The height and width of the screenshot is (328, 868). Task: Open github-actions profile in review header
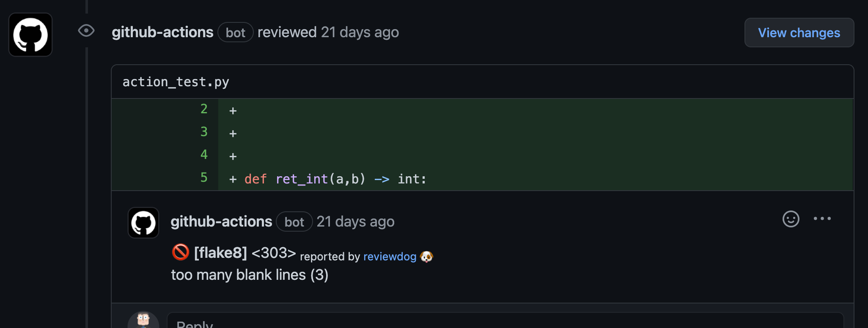162,32
